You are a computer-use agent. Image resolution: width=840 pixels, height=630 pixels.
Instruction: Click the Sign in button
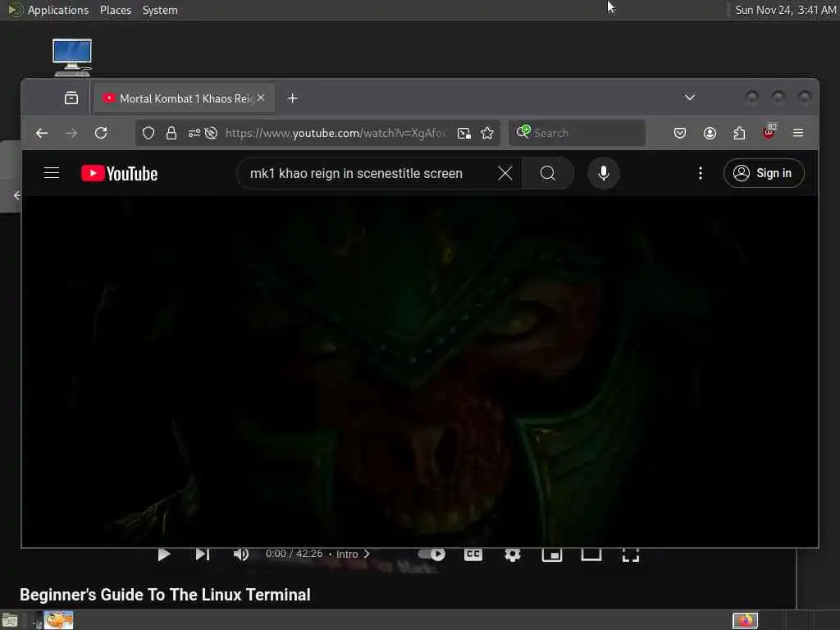pyautogui.click(x=764, y=173)
